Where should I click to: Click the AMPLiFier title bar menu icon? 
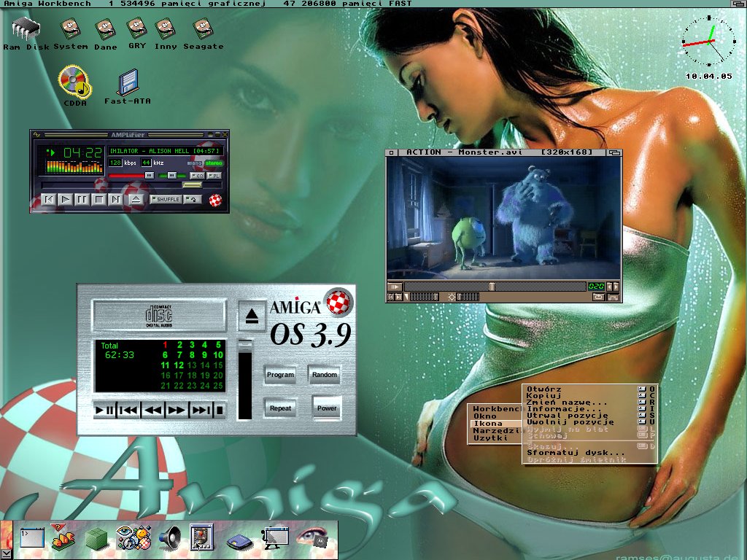(x=36, y=135)
